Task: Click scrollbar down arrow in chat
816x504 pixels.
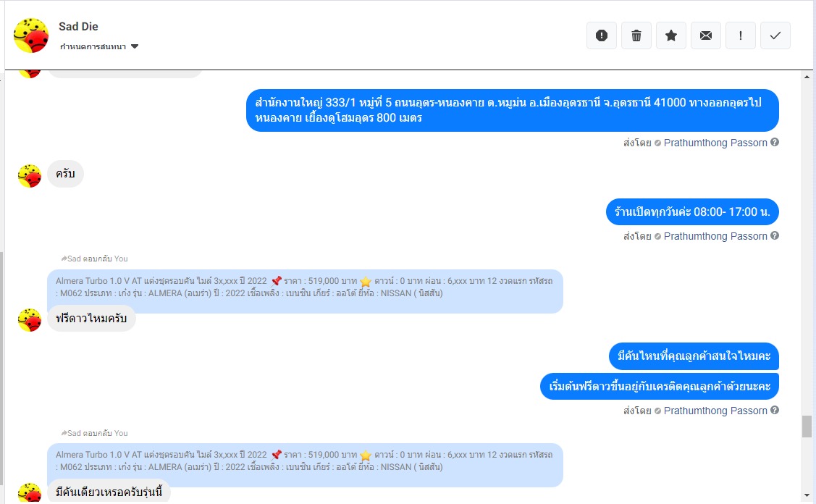Action: pos(807,495)
